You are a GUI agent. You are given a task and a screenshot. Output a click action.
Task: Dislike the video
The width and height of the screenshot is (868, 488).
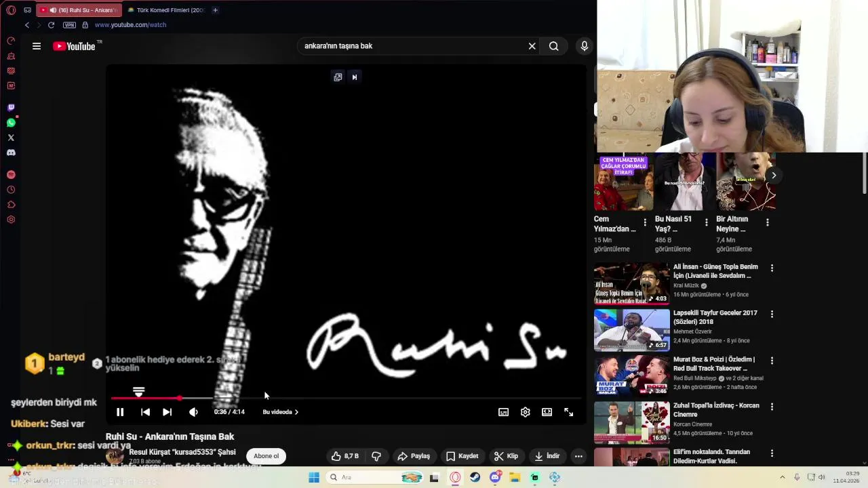tap(376, 456)
